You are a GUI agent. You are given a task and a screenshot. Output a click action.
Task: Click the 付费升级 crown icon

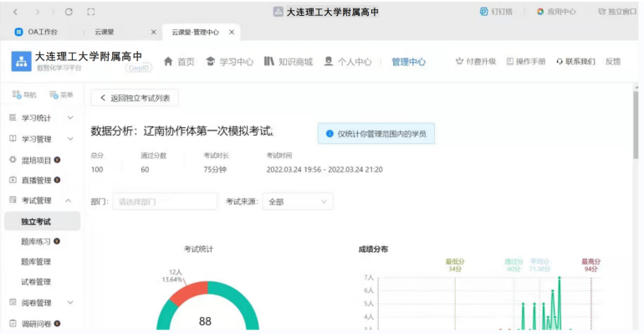(x=459, y=61)
